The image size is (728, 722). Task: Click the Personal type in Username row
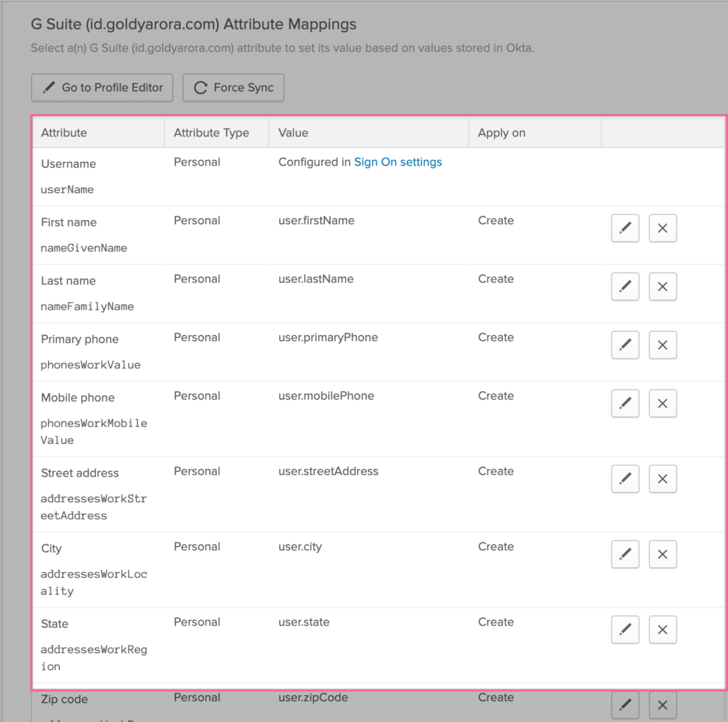coord(197,162)
